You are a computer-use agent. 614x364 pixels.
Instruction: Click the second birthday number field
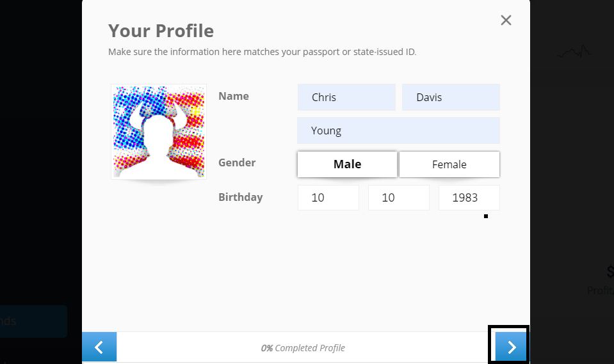tap(398, 198)
